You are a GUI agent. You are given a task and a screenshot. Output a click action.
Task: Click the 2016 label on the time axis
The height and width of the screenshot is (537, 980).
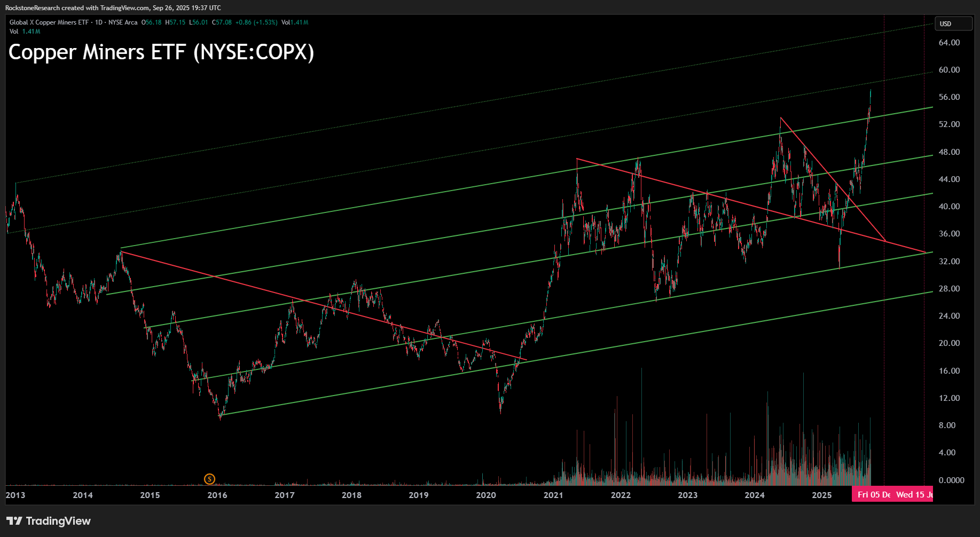(x=217, y=495)
